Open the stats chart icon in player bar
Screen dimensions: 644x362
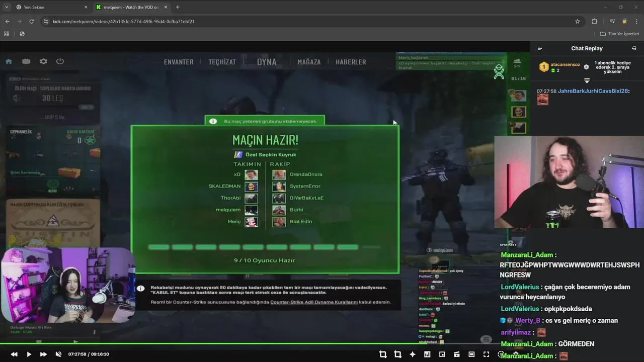[x=427, y=354]
